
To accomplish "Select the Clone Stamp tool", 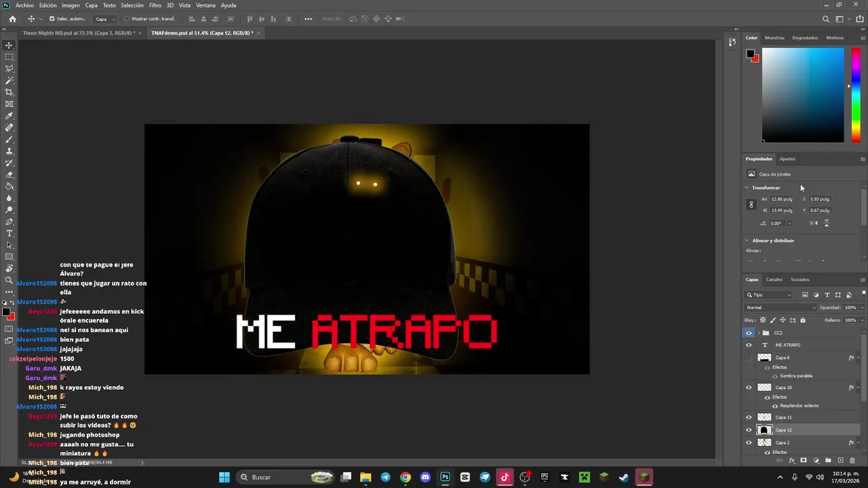I will (9, 151).
